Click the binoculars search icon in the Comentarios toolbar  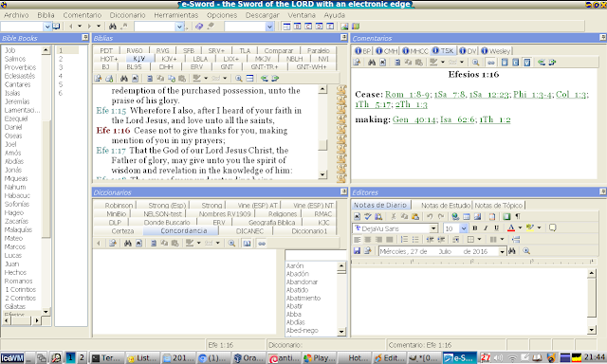372,63
